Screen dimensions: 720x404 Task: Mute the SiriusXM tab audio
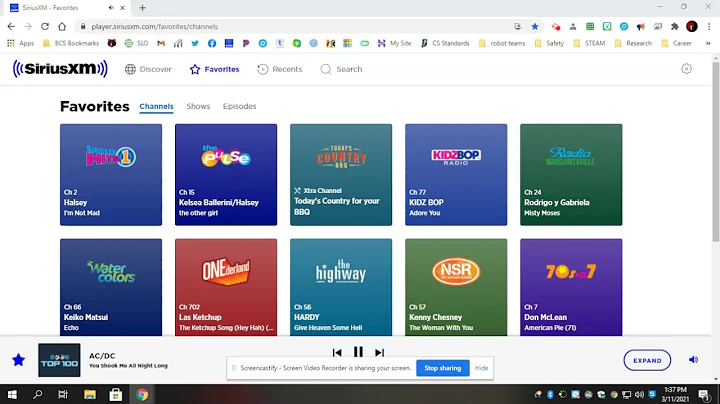(x=111, y=8)
